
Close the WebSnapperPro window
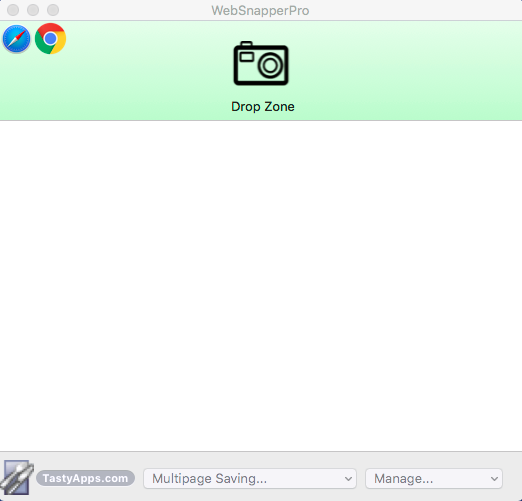(13, 10)
